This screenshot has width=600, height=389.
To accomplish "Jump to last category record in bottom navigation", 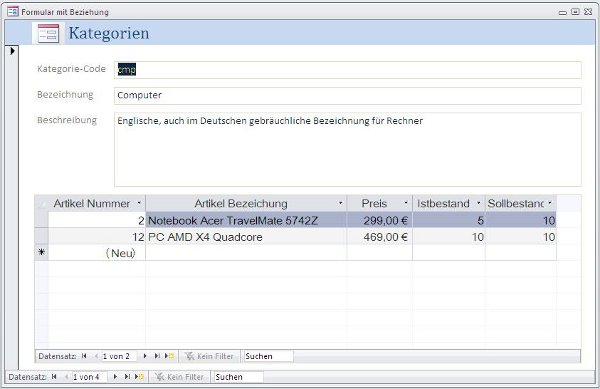I will (x=127, y=377).
